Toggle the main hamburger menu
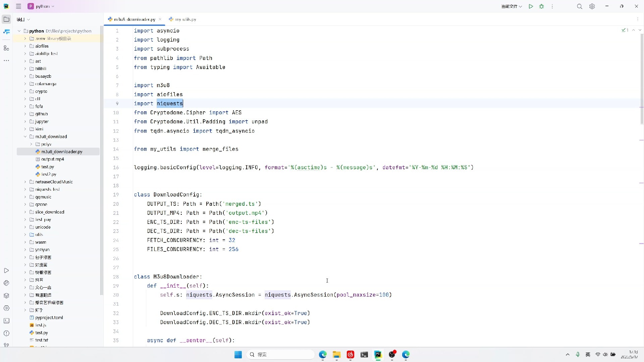The width and height of the screenshot is (644, 362). tap(18, 6)
